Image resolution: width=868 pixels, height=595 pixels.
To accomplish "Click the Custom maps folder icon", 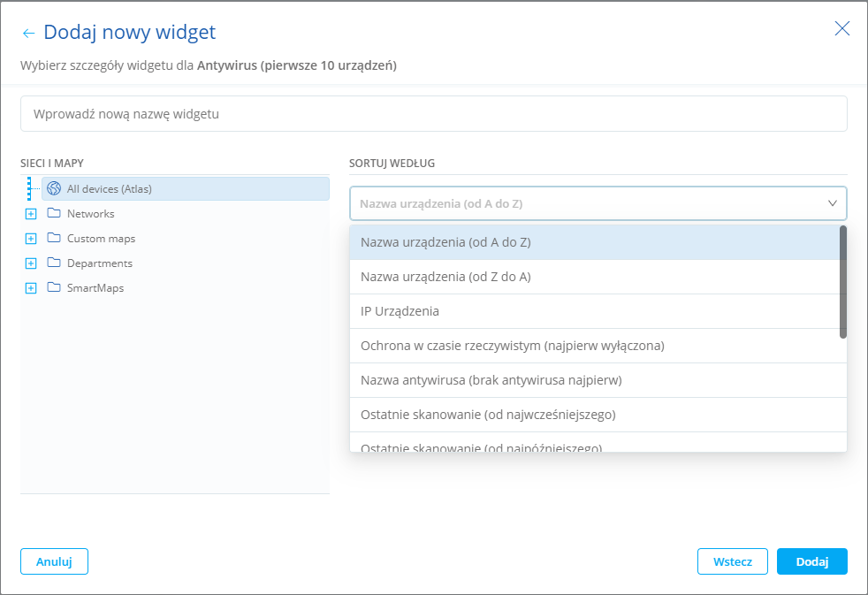I will click(54, 238).
